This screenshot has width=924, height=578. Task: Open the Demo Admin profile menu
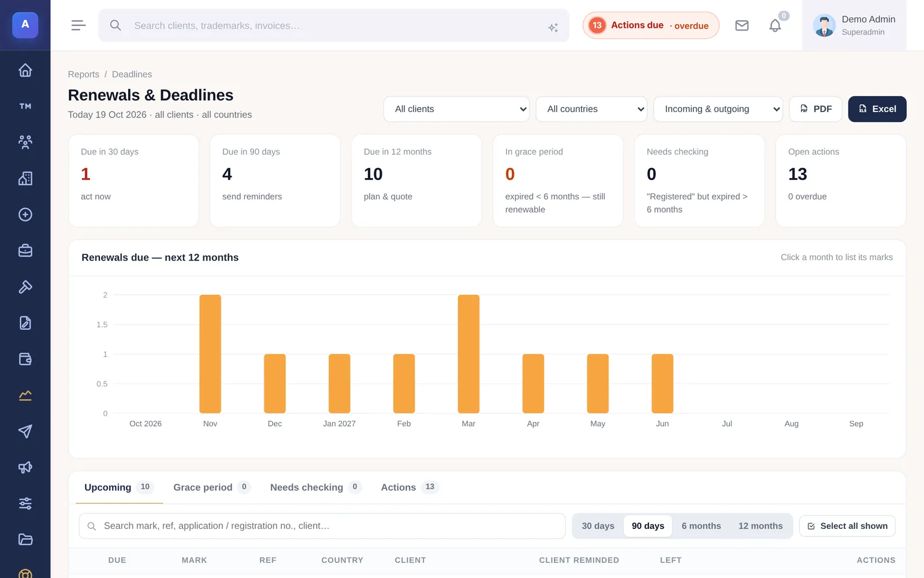(854, 25)
